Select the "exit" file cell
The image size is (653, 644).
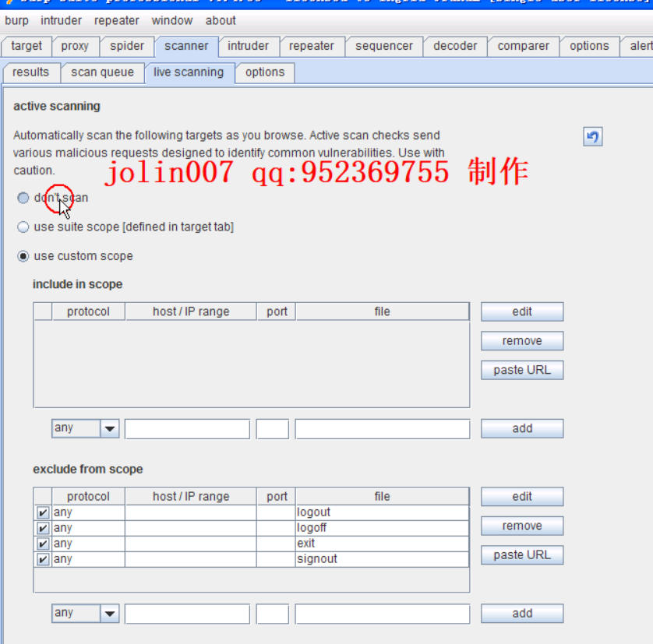pos(383,544)
